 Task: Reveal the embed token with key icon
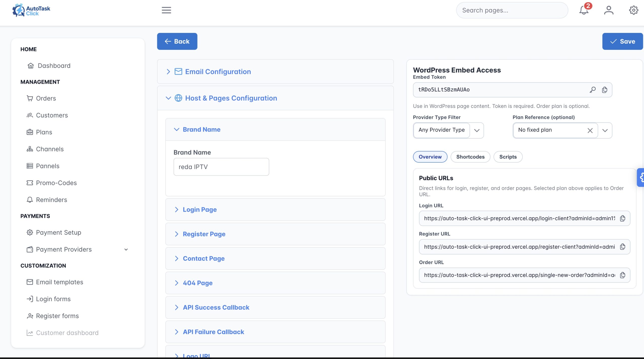[592, 90]
